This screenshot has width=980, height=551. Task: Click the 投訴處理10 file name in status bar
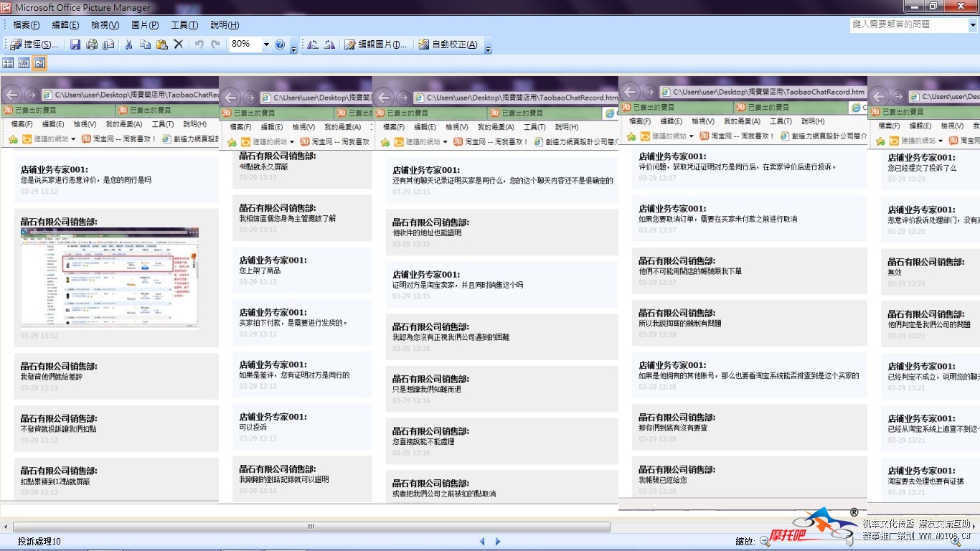point(39,542)
